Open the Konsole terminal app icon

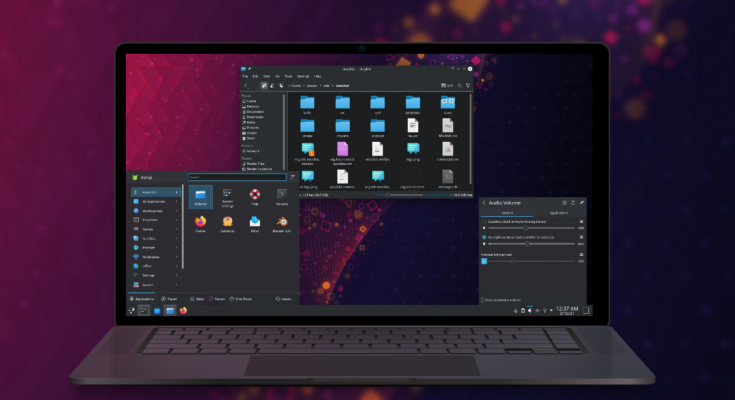click(282, 195)
